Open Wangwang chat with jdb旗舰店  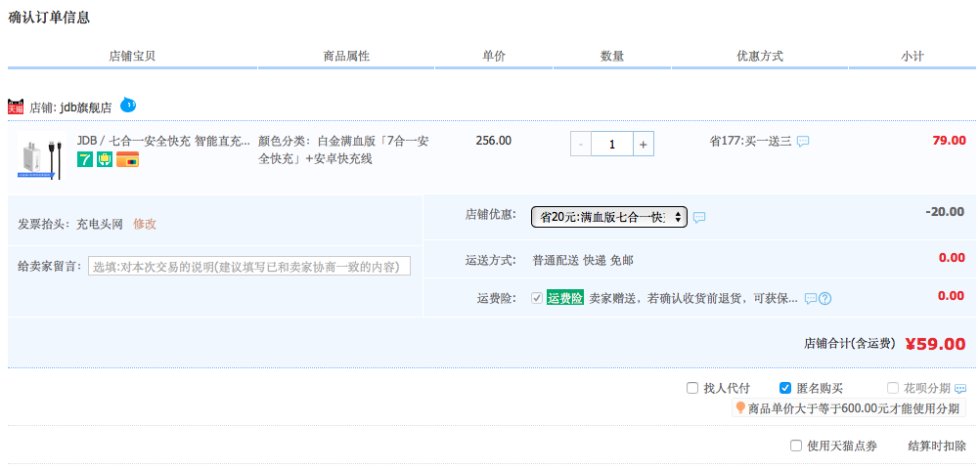[x=128, y=105]
